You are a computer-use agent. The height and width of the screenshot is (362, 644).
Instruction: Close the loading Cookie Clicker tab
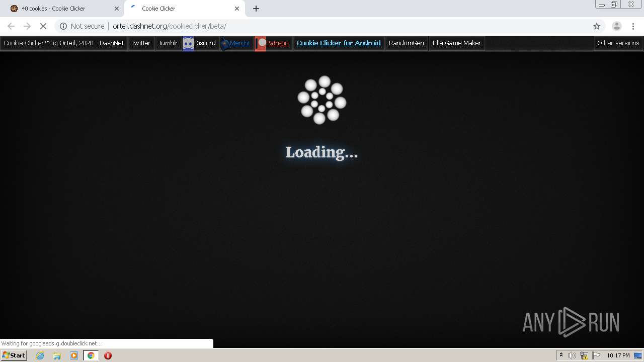[237, 9]
